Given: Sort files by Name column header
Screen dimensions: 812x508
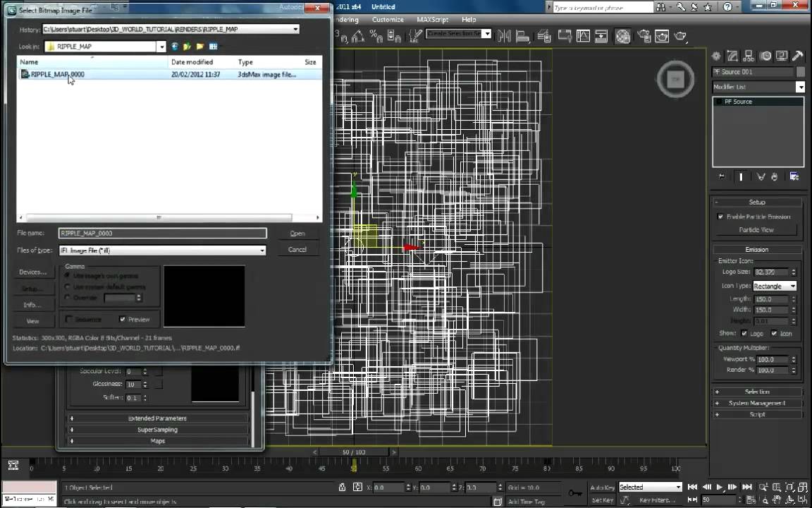Looking at the screenshot, I should point(93,61).
